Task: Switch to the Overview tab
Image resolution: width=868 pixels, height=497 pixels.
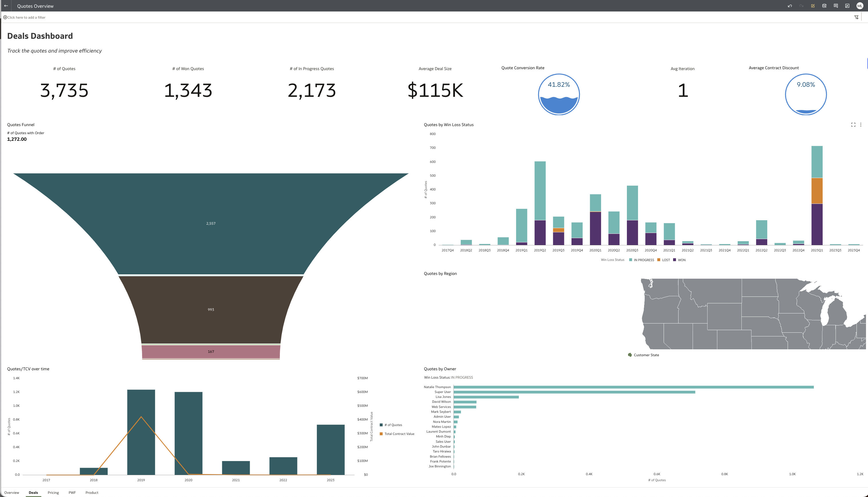Action: point(11,493)
